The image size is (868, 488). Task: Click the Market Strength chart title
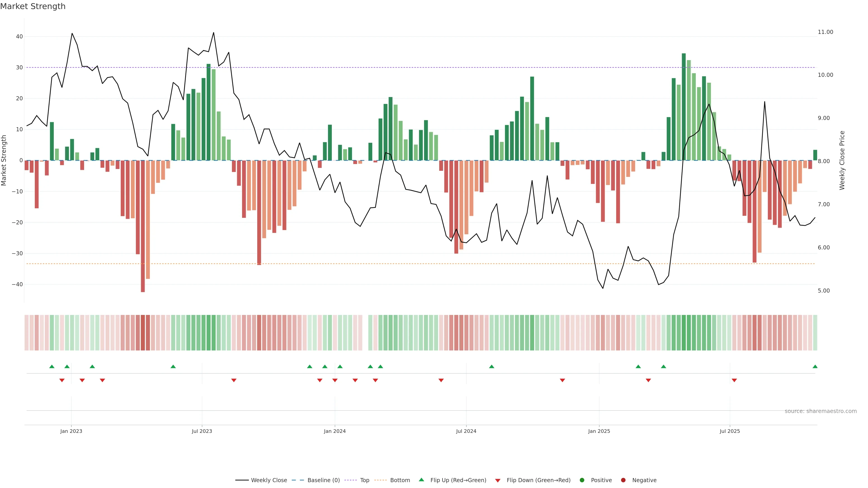33,6
